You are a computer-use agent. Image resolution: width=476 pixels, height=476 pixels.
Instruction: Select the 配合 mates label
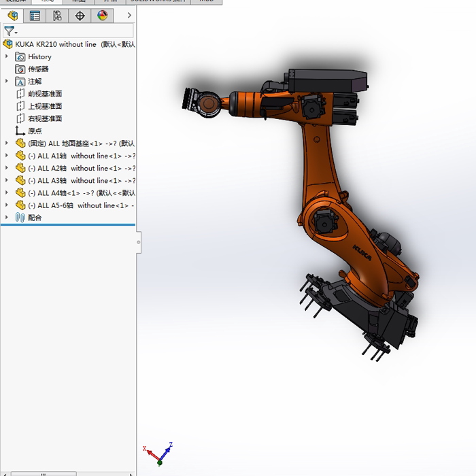35,218
